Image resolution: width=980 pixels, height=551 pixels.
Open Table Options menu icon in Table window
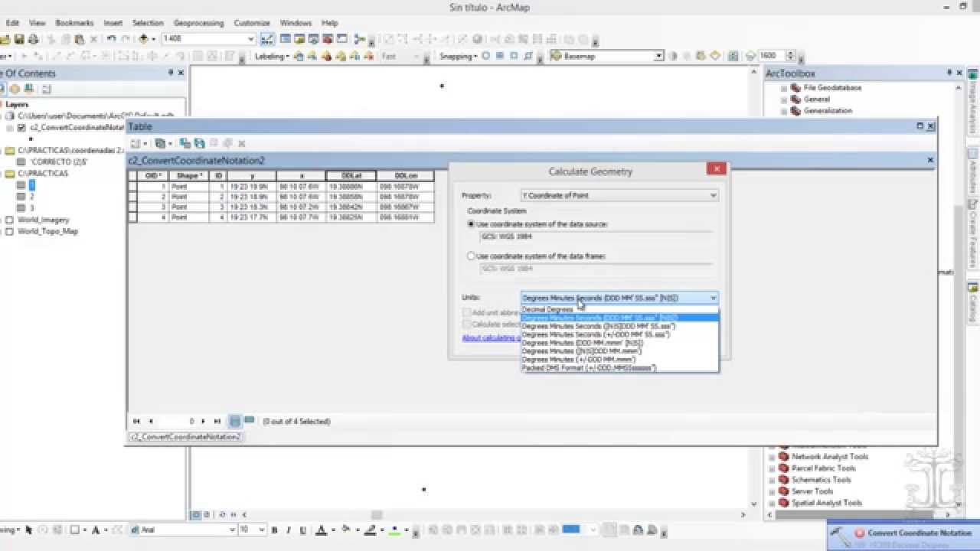pos(137,143)
